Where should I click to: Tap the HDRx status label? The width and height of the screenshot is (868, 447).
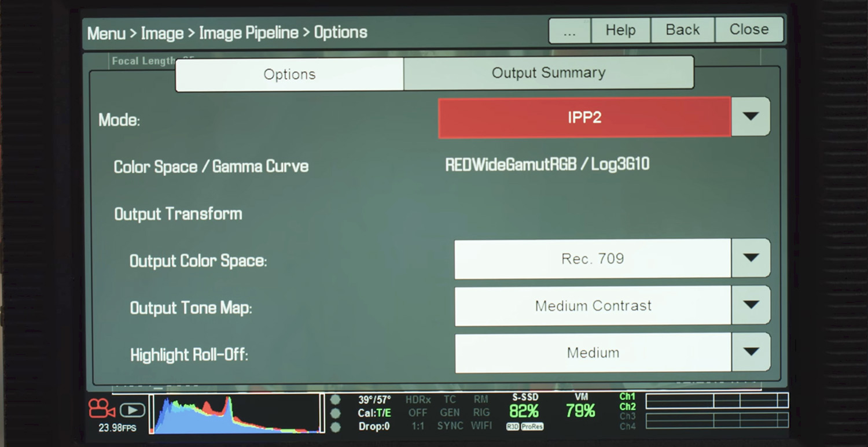[x=418, y=400]
